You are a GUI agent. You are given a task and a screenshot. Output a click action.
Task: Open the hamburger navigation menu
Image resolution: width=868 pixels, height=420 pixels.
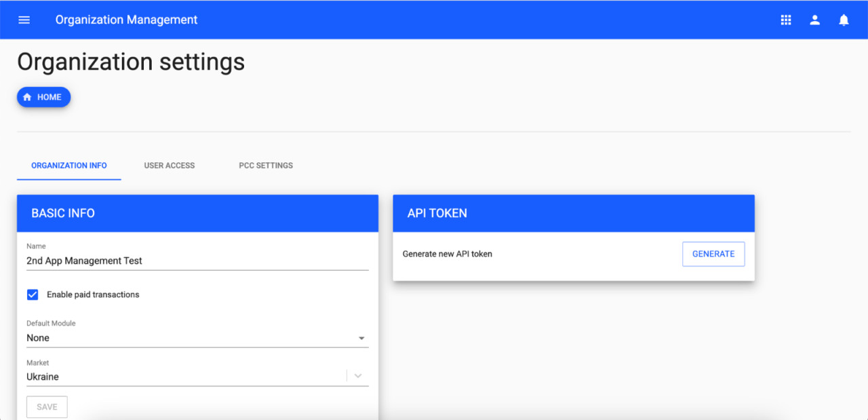coord(24,20)
